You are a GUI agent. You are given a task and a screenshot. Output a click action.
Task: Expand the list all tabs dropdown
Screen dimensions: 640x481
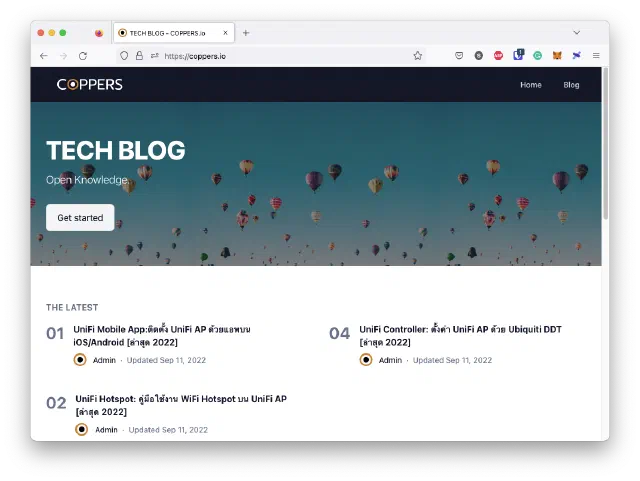576,33
